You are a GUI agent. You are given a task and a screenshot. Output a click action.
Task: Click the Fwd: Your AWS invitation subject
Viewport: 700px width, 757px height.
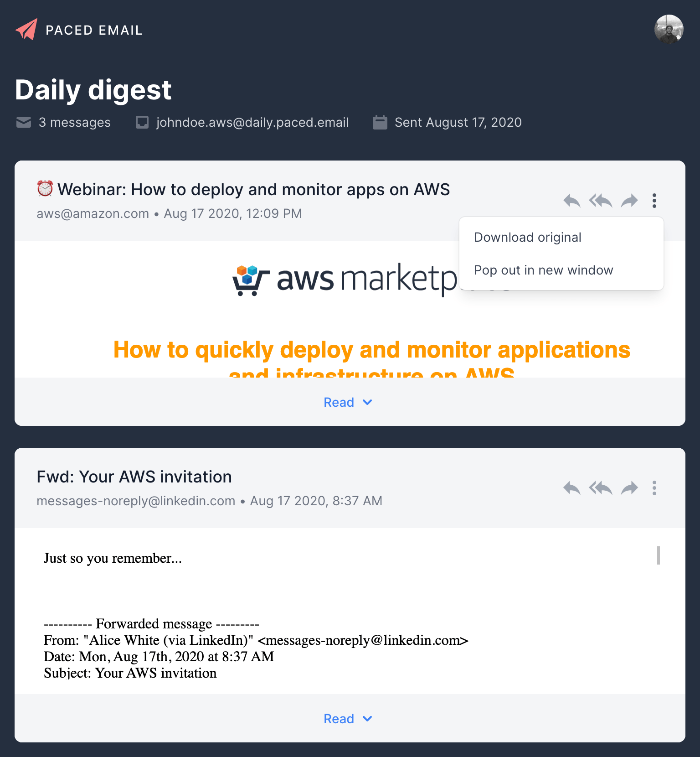tap(134, 477)
